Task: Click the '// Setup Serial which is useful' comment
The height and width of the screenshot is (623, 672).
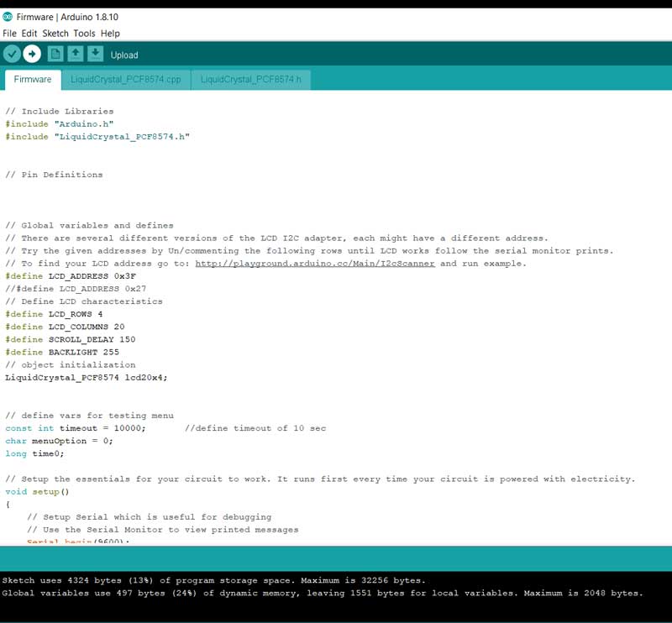Action: point(150,517)
